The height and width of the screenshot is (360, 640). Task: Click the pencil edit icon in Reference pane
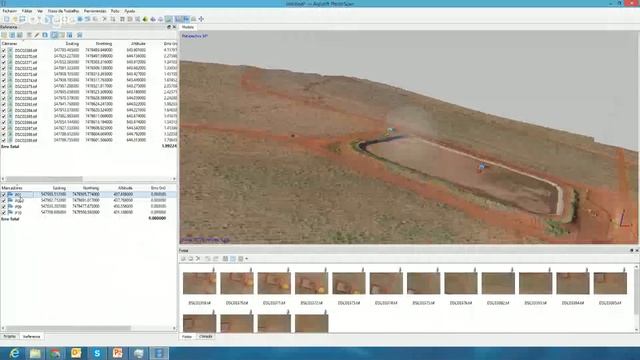[37, 35]
